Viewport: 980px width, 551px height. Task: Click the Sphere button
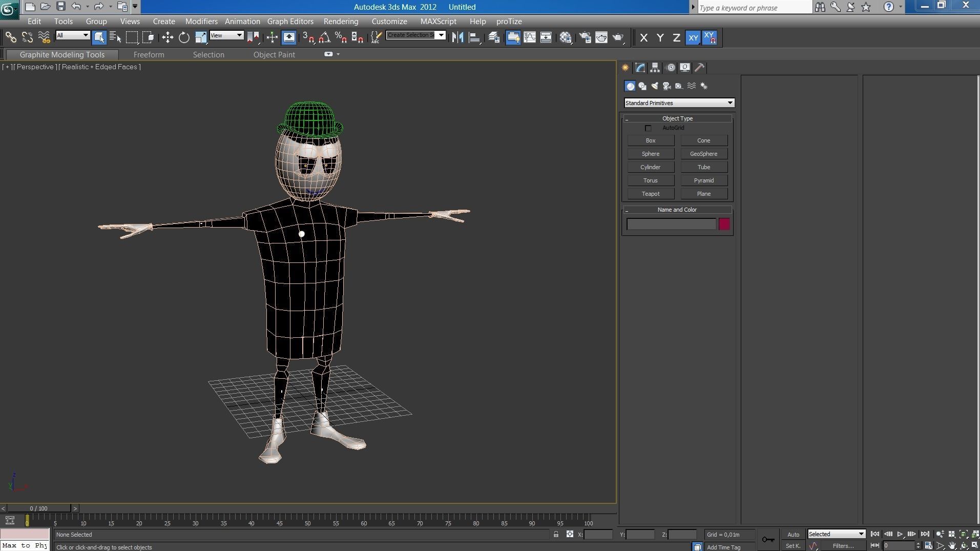click(x=651, y=154)
